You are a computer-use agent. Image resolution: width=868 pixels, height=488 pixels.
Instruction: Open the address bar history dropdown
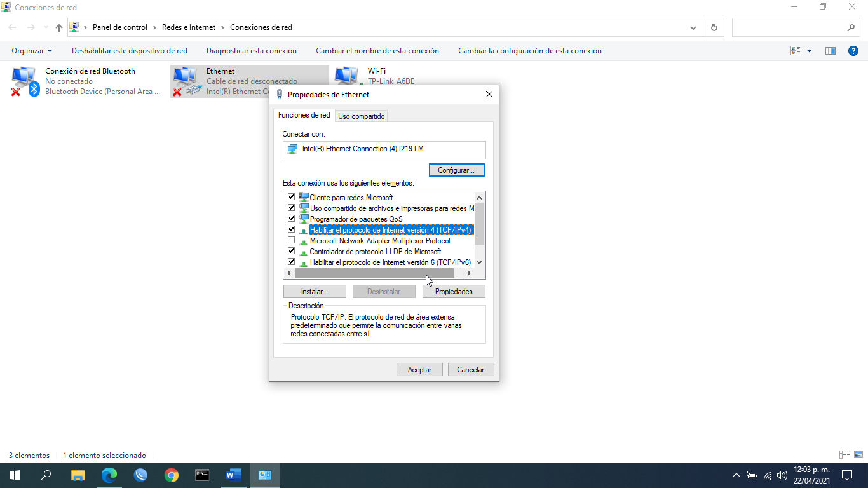(x=693, y=27)
